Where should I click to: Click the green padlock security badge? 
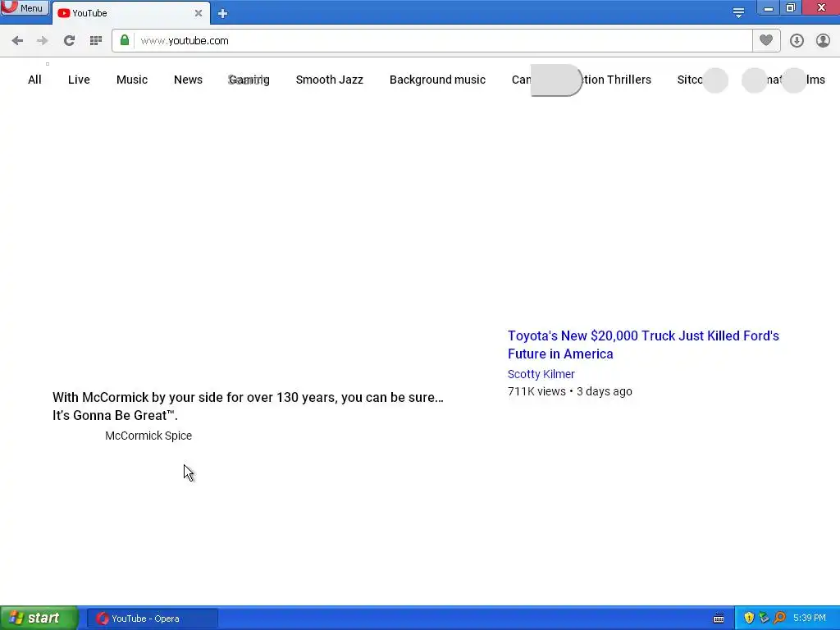pos(125,40)
